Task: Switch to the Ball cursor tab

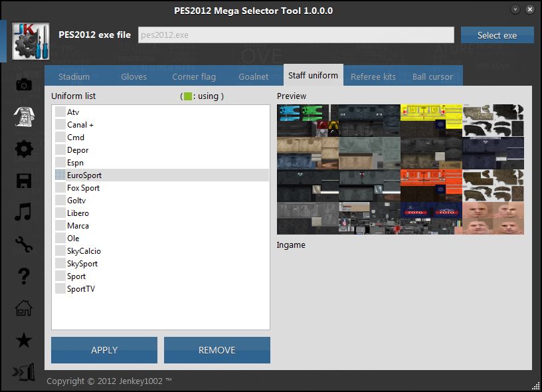Action: [x=432, y=76]
